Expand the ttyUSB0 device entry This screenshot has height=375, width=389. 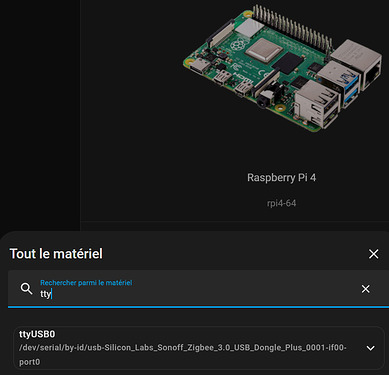[370, 348]
